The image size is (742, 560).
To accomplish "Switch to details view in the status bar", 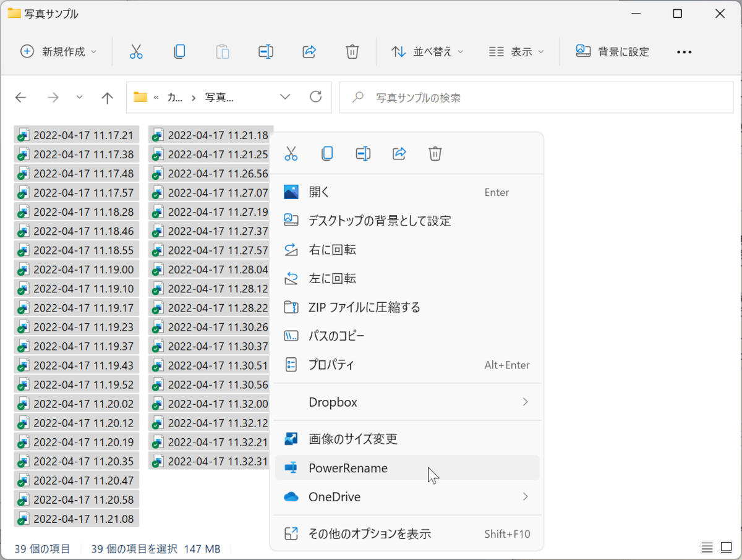I will (x=707, y=548).
